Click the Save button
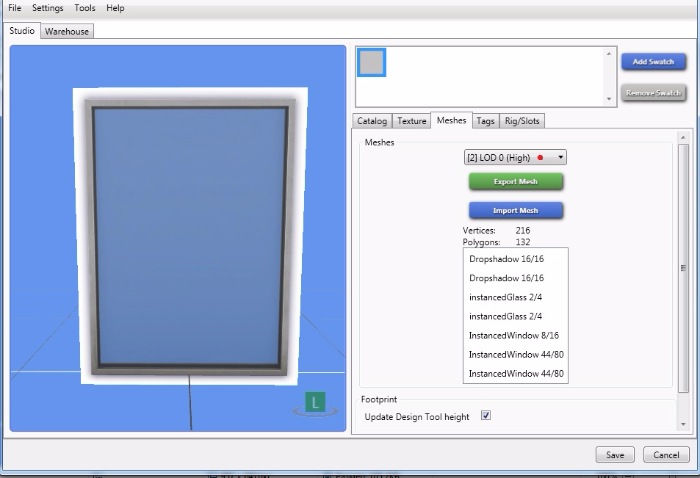 coord(615,455)
